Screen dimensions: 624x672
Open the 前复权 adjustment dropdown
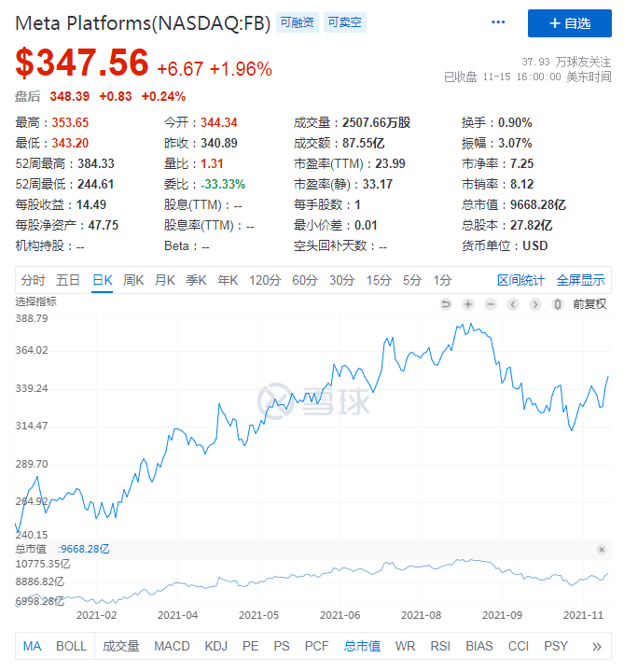[589, 304]
